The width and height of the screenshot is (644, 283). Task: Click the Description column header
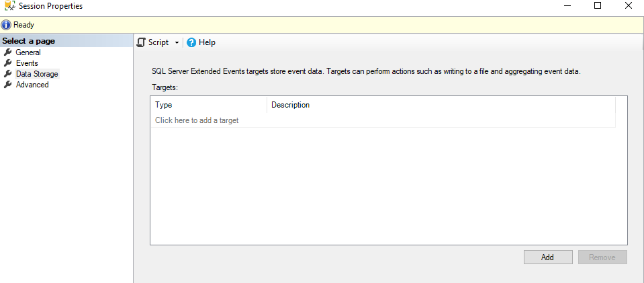pyautogui.click(x=290, y=105)
